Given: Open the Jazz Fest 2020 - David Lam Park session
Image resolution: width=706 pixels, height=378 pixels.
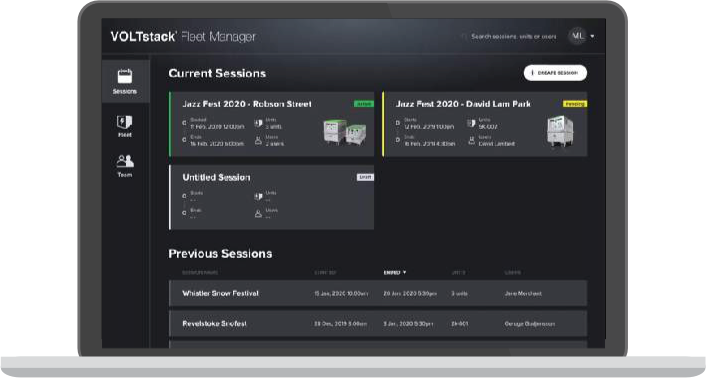Looking at the screenshot, I should click(485, 124).
